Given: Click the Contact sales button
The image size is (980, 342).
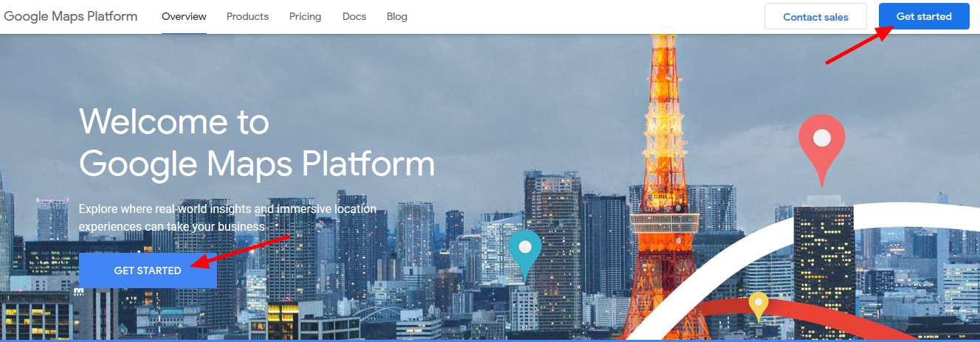Looking at the screenshot, I should point(815,17).
